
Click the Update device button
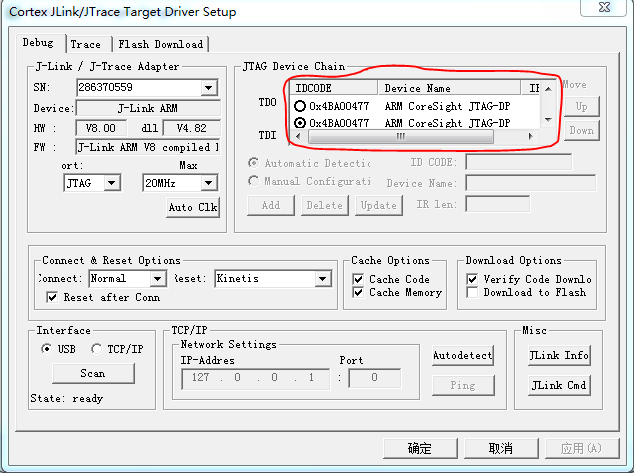point(378,205)
